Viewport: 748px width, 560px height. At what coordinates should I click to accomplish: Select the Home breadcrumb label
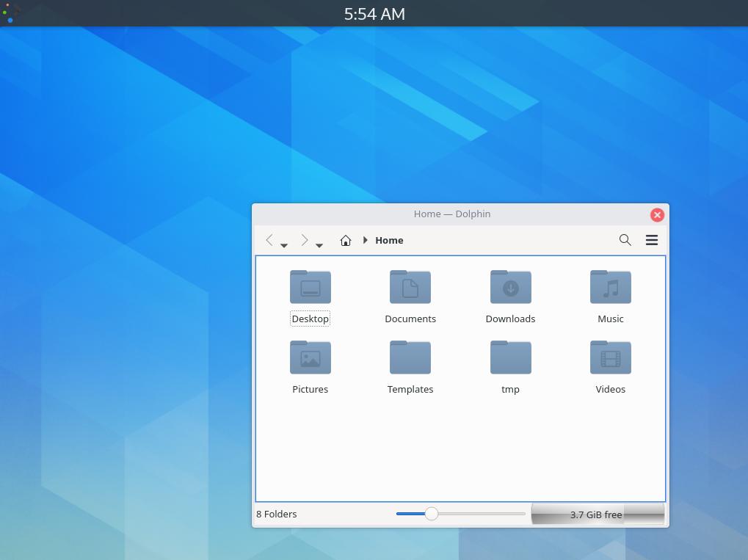pyautogui.click(x=389, y=240)
